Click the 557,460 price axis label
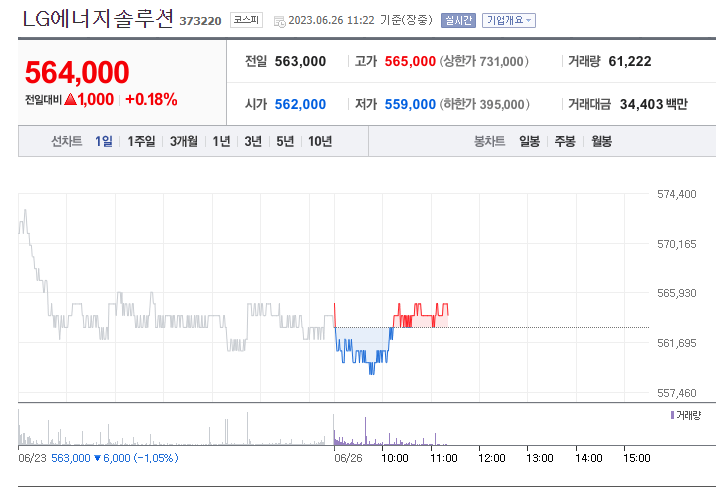The height and width of the screenshot is (487, 716). 677,393
